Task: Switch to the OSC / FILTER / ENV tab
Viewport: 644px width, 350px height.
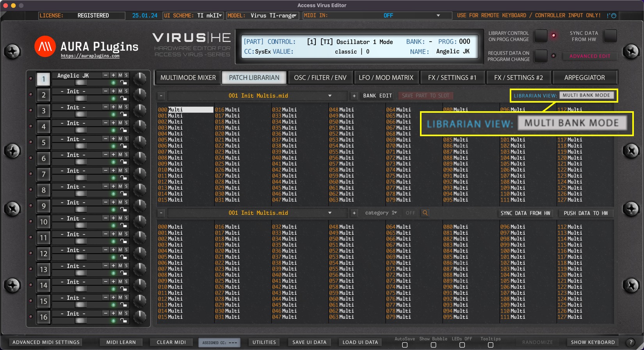Action: pos(320,78)
